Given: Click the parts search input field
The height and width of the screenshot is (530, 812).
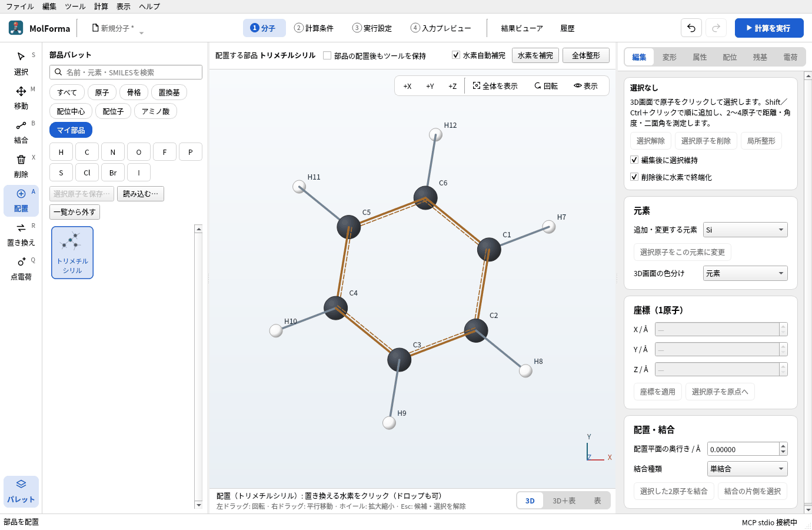Looking at the screenshot, I should click(x=126, y=72).
